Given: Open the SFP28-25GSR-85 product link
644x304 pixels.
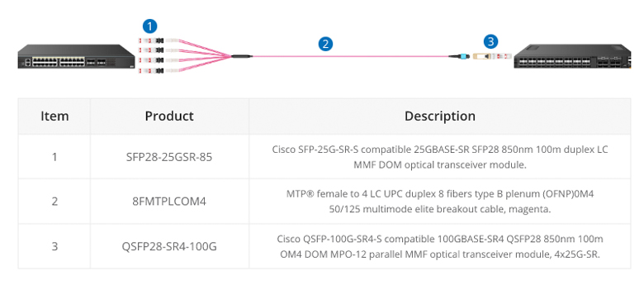Looking at the screenshot, I should click(169, 157).
